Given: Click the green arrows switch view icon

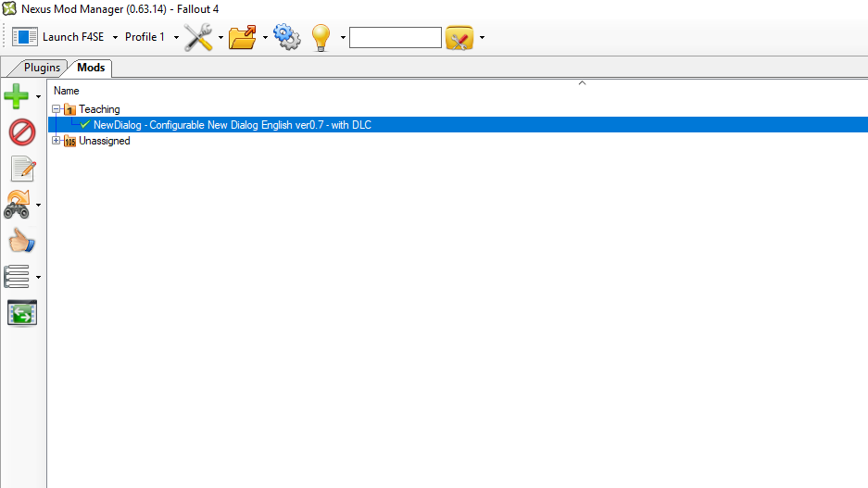Looking at the screenshot, I should (22, 313).
